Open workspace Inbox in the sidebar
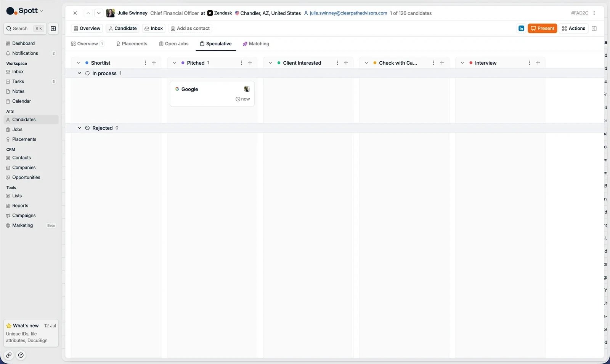This screenshot has width=610, height=364. pyautogui.click(x=31, y=72)
